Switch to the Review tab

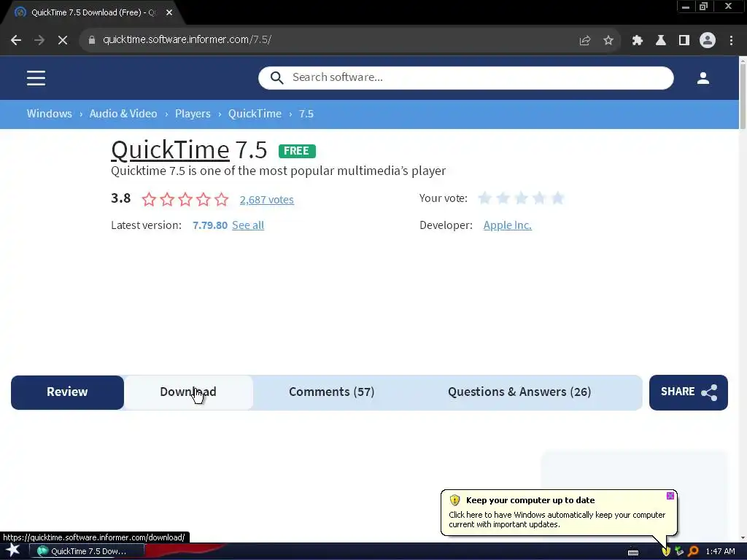click(x=67, y=392)
